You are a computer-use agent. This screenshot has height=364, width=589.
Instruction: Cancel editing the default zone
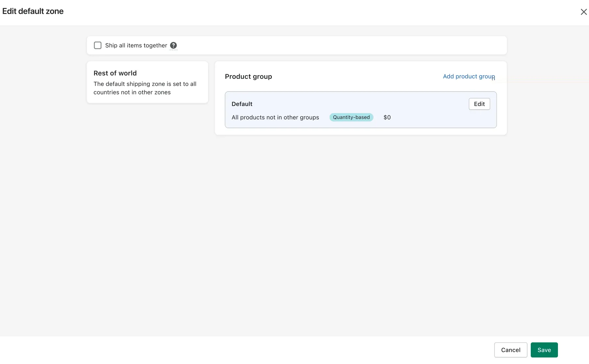click(x=511, y=350)
